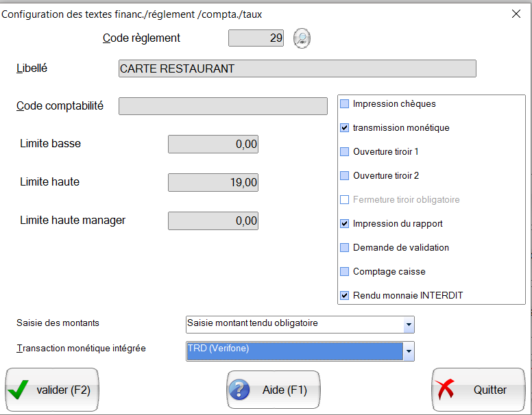The height and width of the screenshot is (415, 532).
Task: Focus the Code comptabilité input field
Action: point(223,106)
